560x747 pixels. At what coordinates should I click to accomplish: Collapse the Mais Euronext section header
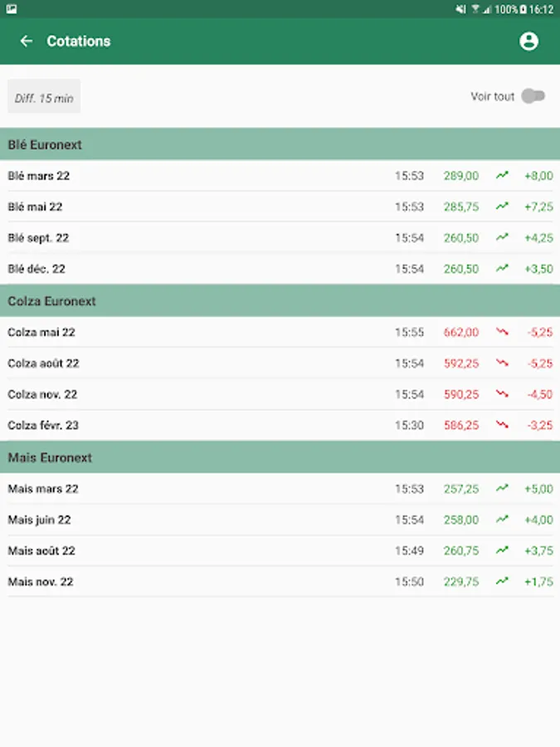pyautogui.click(x=280, y=457)
